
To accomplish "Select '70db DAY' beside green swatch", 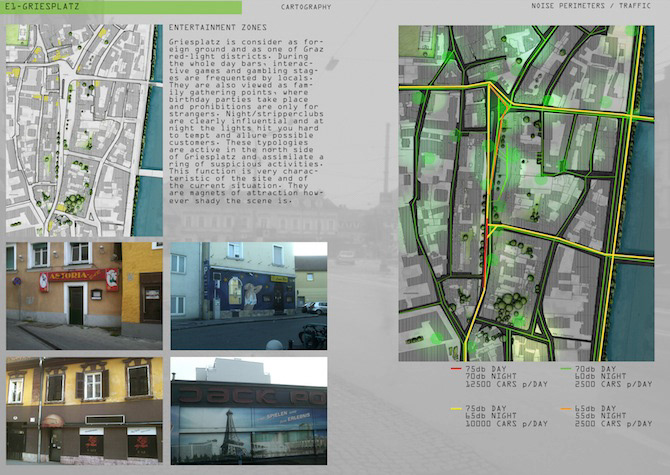I will tap(596, 369).
